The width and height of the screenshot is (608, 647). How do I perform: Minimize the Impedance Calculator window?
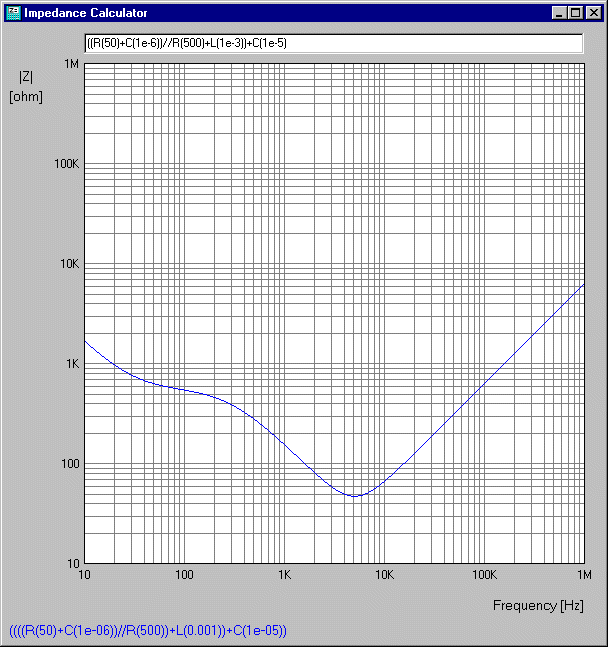[x=558, y=13]
